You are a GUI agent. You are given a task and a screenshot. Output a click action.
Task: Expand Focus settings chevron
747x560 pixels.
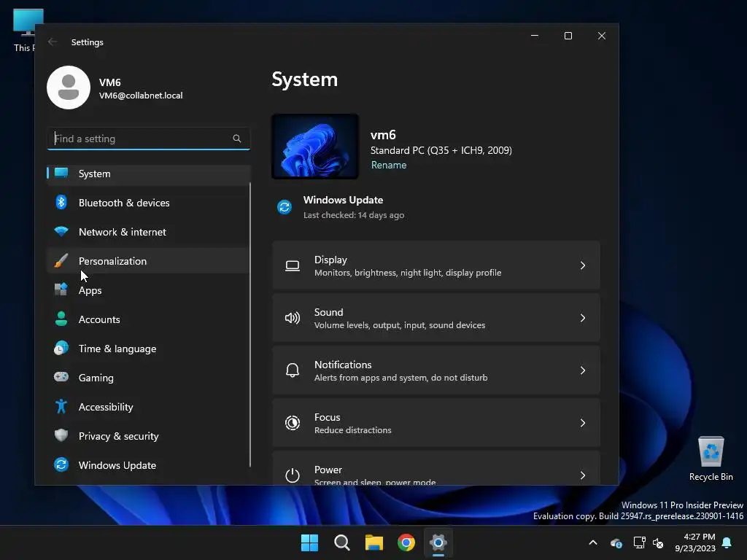click(x=583, y=423)
